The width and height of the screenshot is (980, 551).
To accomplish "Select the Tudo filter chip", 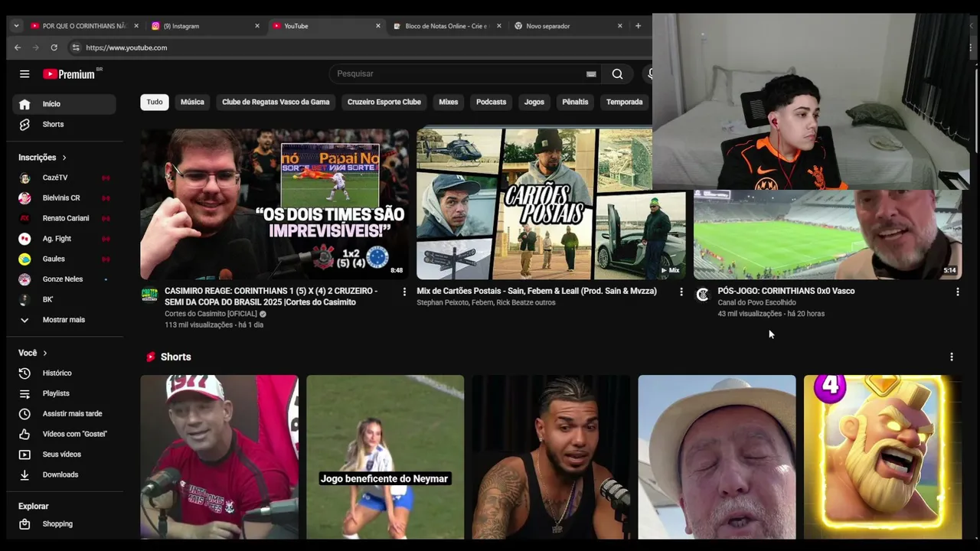I will (155, 102).
